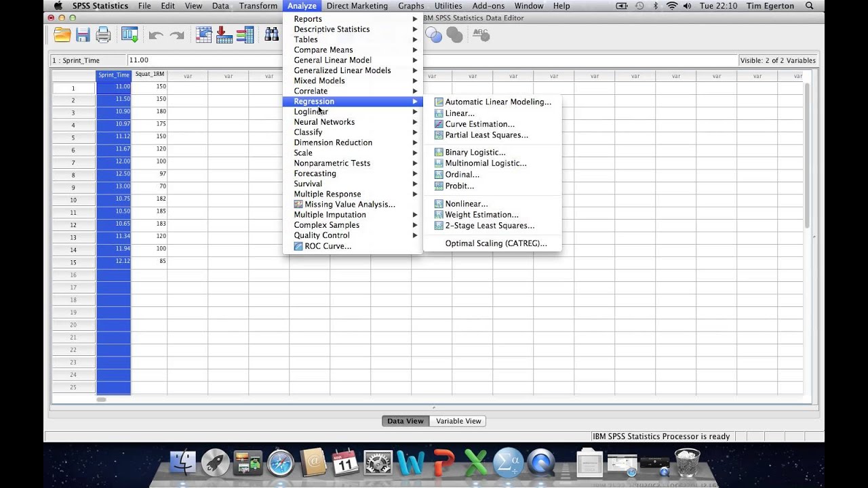Image resolution: width=868 pixels, height=488 pixels.
Task: Expand the Dimension Reduction submenu
Action: [x=352, y=142]
